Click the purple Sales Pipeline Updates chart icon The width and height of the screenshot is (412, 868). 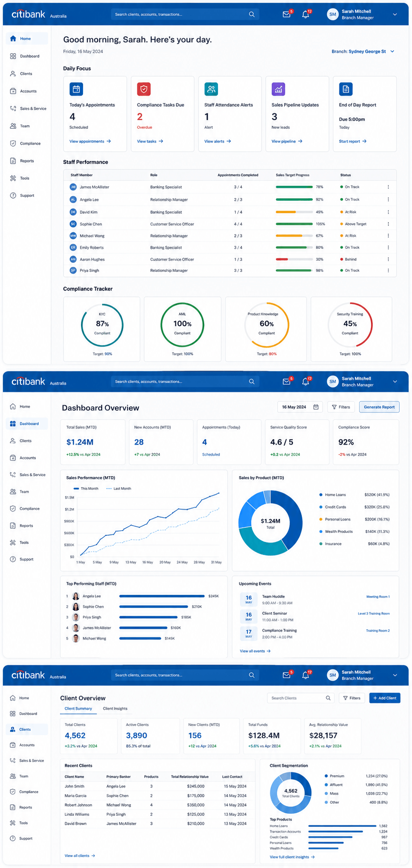pos(278,89)
